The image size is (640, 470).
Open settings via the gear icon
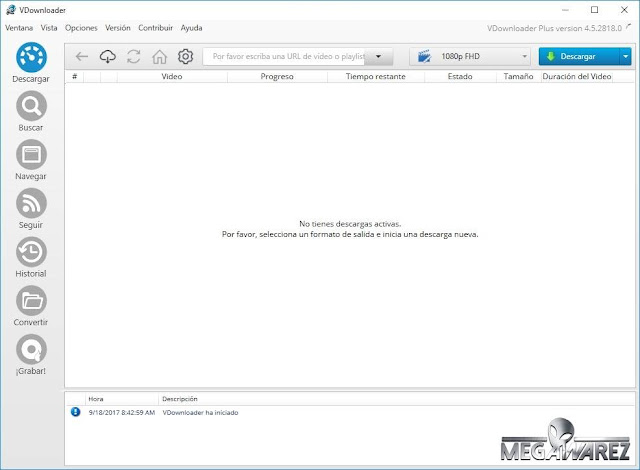pyautogui.click(x=185, y=56)
